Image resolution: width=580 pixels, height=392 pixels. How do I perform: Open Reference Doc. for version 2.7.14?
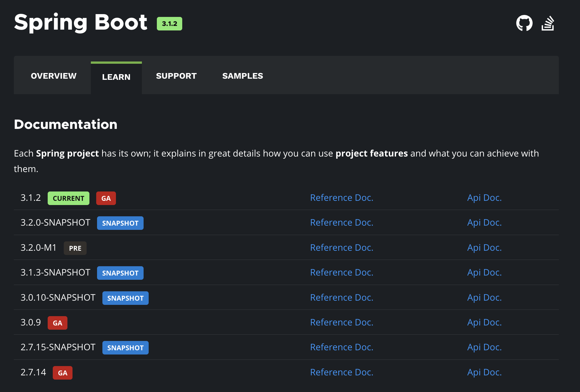pos(342,372)
